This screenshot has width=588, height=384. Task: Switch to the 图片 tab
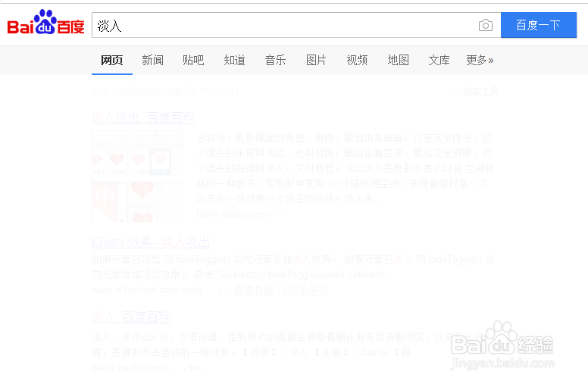(x=316, y=60)
